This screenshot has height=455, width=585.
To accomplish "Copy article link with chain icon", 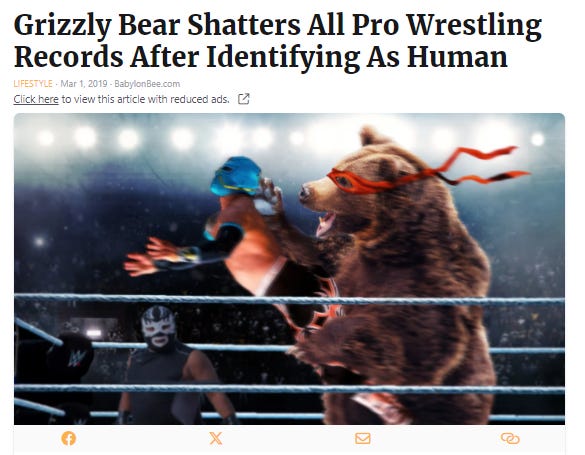I will click(510, 438).
